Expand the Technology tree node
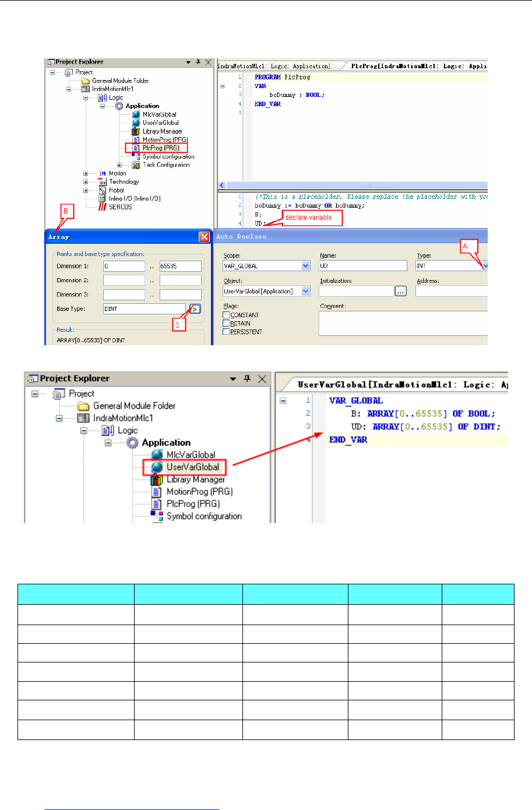This screenshot has width=532, height=810. (x=86, y=182)
